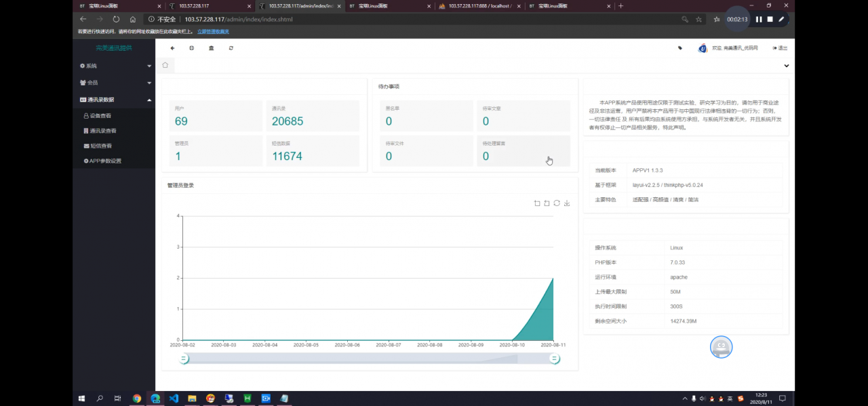Screen dimensions: 868x406
Task: Pause the screen recording in the top-right
Action: tap(758, 19)
